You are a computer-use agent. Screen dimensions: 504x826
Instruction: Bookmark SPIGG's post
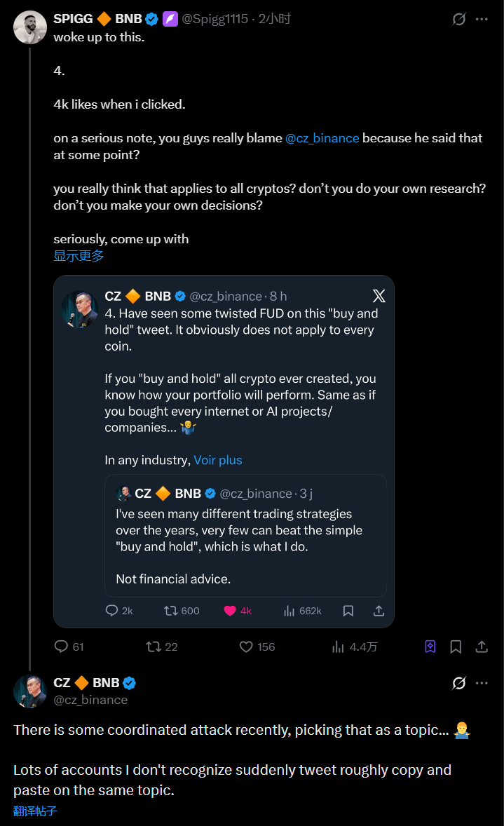[456, 646]
